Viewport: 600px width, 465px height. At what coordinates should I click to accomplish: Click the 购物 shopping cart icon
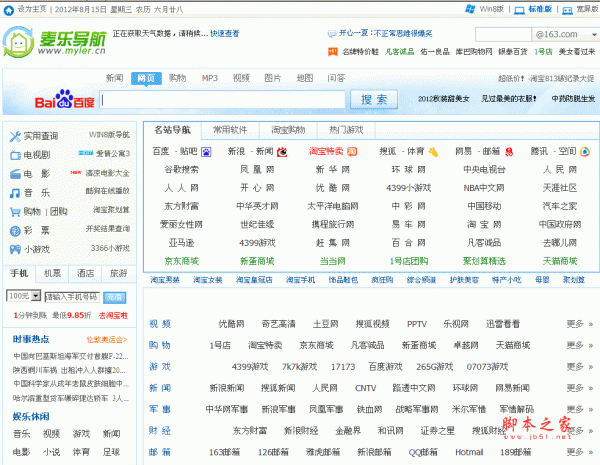pos(15,212)
